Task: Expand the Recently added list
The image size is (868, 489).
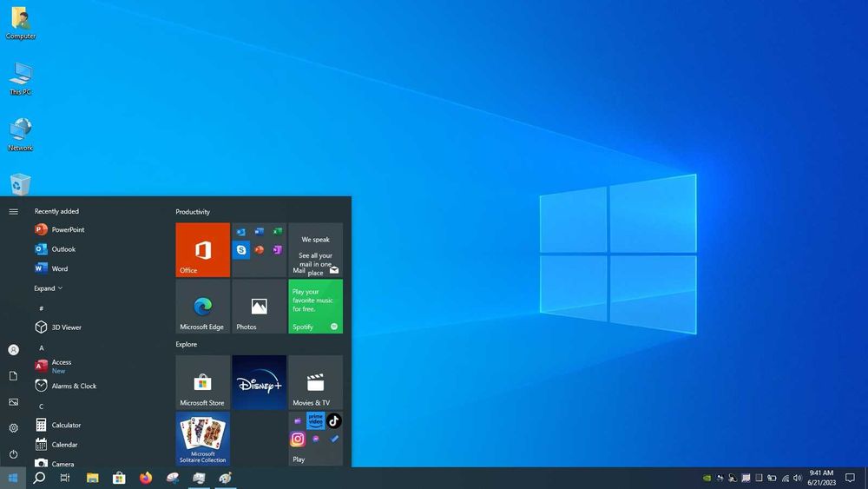Action: point(48,288)
